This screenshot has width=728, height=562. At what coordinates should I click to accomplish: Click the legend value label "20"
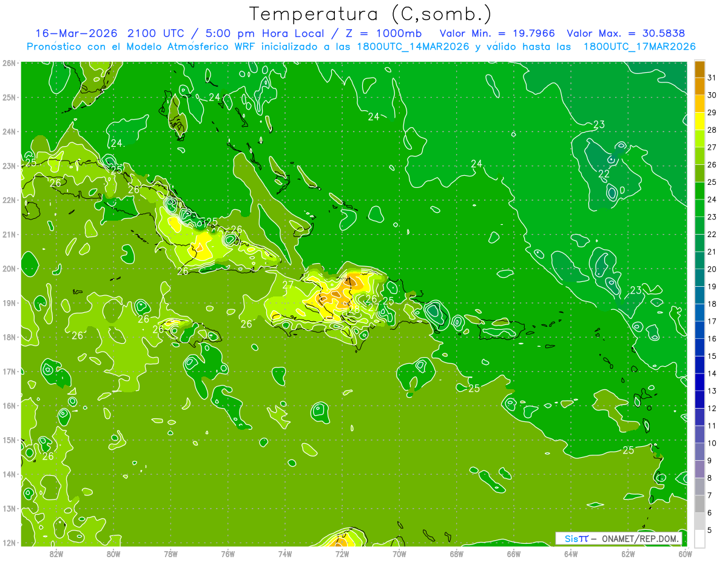712,269
